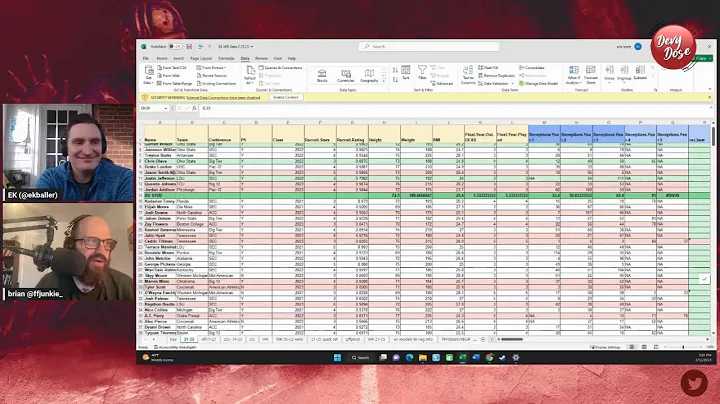720x404 pixels.
Task: Open Advanced filter options
Action: (x=442, y=84)
